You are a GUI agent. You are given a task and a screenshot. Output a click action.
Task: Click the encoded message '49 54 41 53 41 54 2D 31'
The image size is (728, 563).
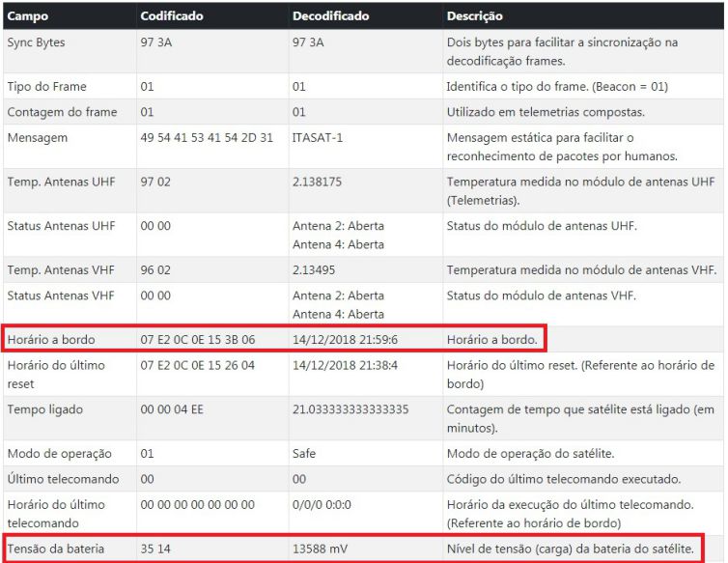tap(207, 138)
